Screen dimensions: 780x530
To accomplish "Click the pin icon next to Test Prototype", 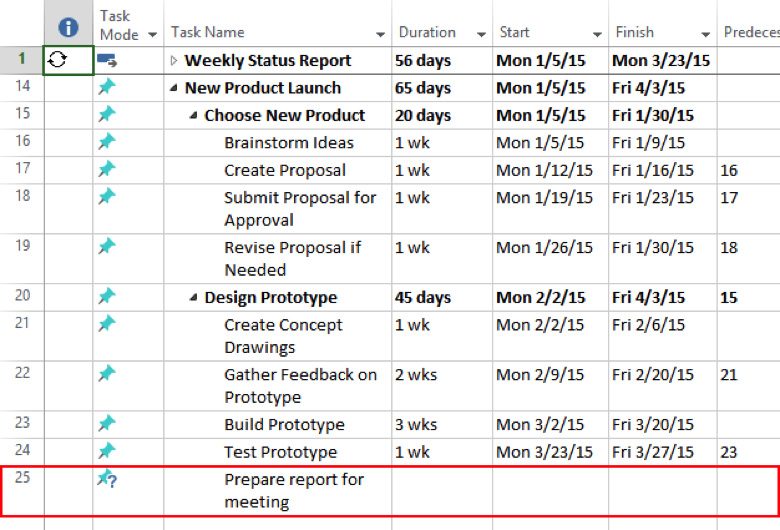I will [107, 452].
